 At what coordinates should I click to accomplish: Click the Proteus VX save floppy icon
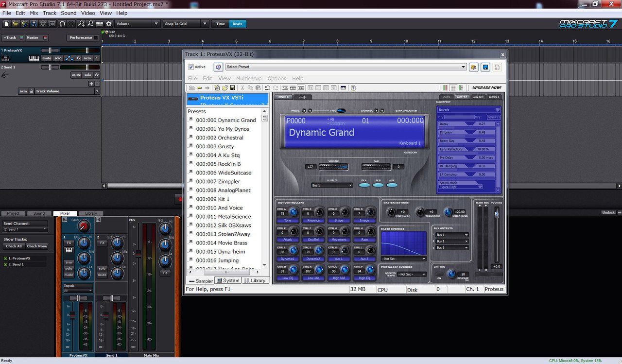233,88
